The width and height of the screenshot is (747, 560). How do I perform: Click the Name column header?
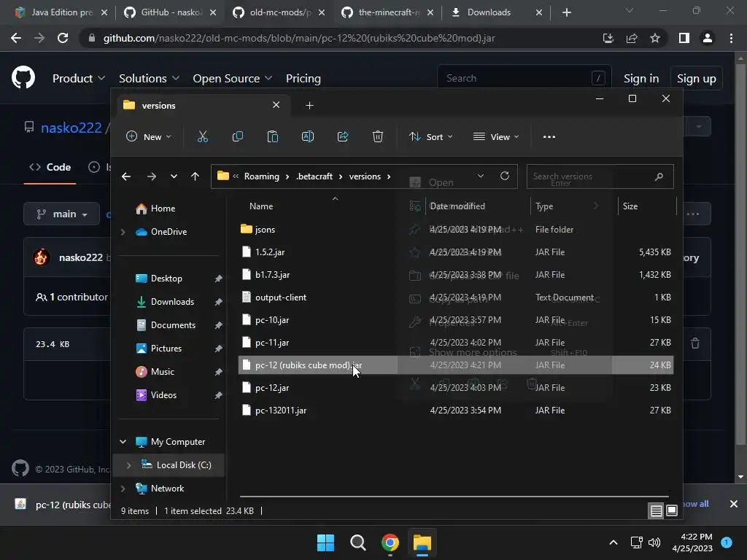tap(261, 206)
